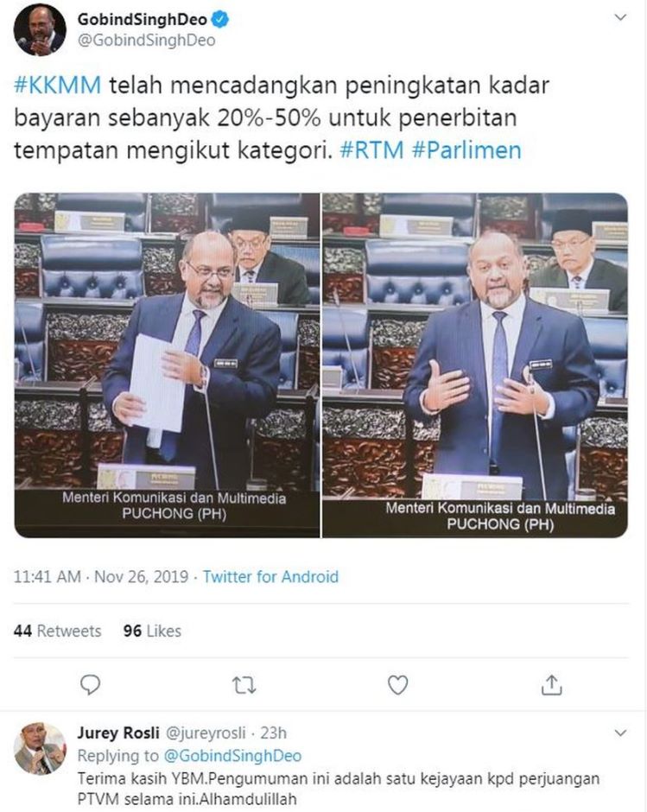Click the @GobindSinghDeo handle in reply
The image size is (647, 812).
[232, 756]
